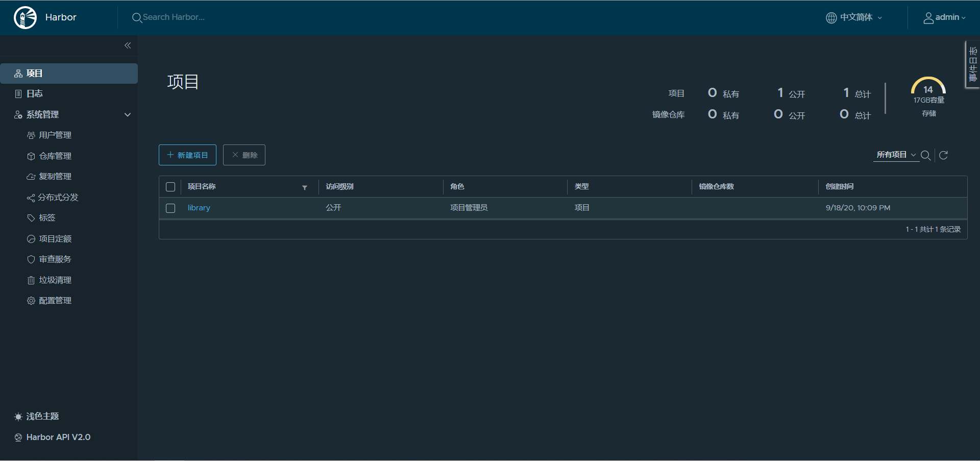This screenshot has height=461, width=980.
Task: Open the side tab at right edge
Action: pyautogui.click(x=972, y=64)
